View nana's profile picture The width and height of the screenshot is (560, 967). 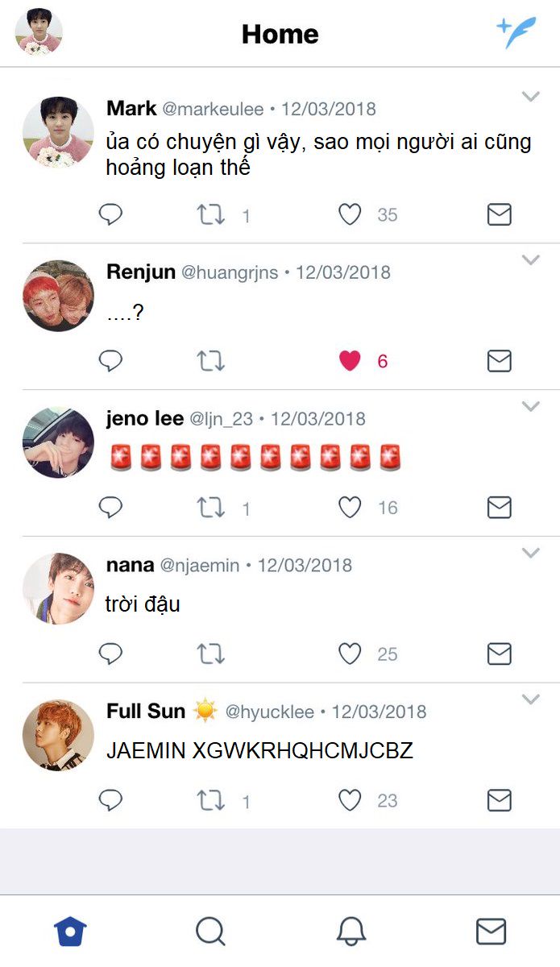click(58, 588)
